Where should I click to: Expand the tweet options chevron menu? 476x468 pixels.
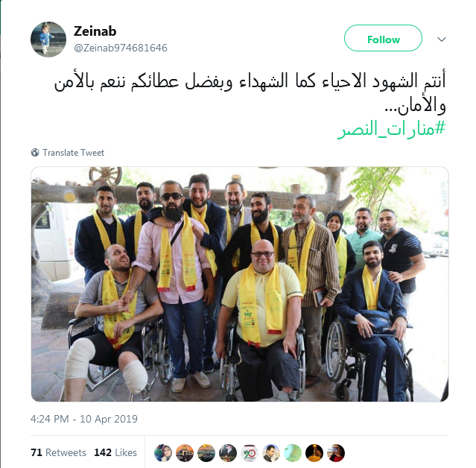click(442, 39)
